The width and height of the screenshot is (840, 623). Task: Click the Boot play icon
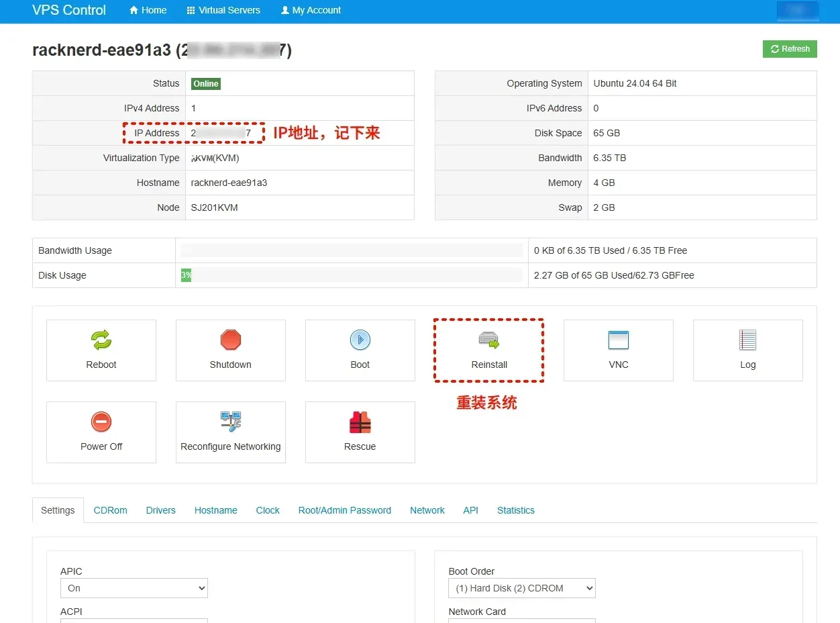360,341
